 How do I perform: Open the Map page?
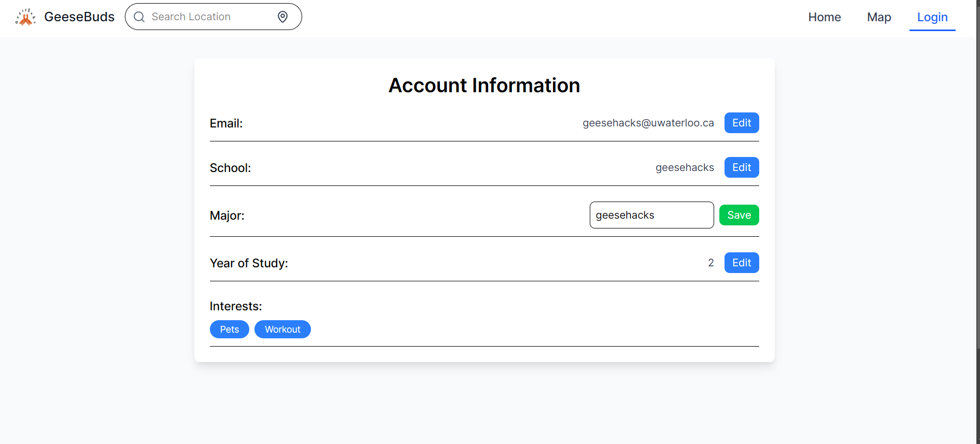879,17
